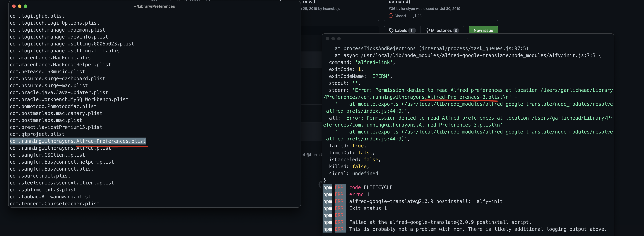Click the 'isCanceled: false' line

[x=355, y=160]
